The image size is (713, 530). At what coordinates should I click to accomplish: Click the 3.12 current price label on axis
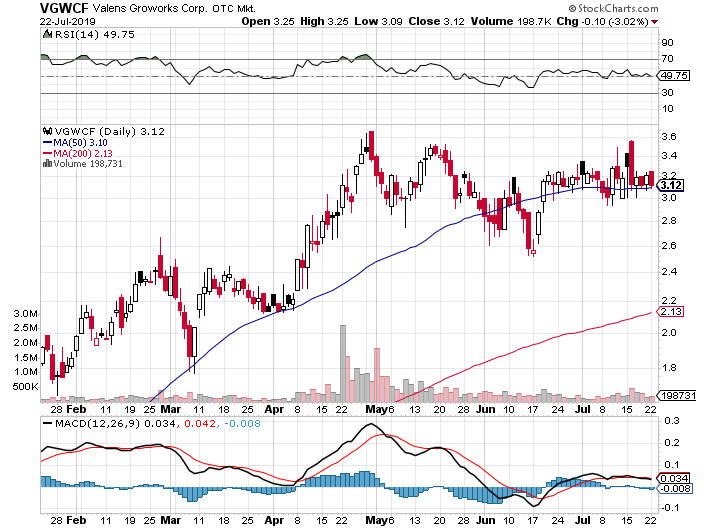tap(671, 185)
